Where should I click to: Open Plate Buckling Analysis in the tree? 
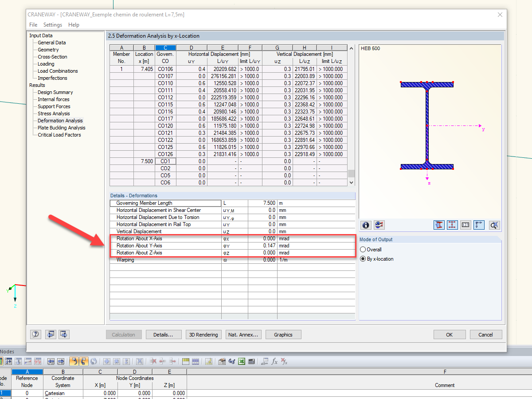pos(61,128)
